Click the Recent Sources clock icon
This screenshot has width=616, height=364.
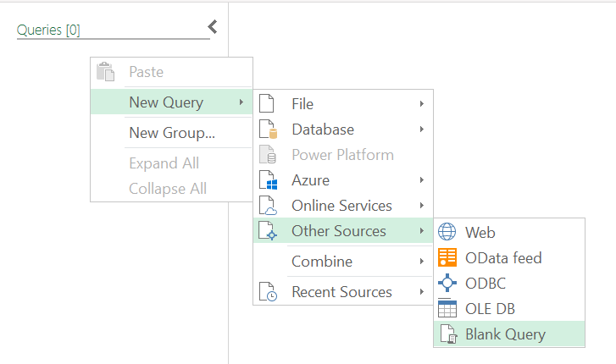pos(268,292)
